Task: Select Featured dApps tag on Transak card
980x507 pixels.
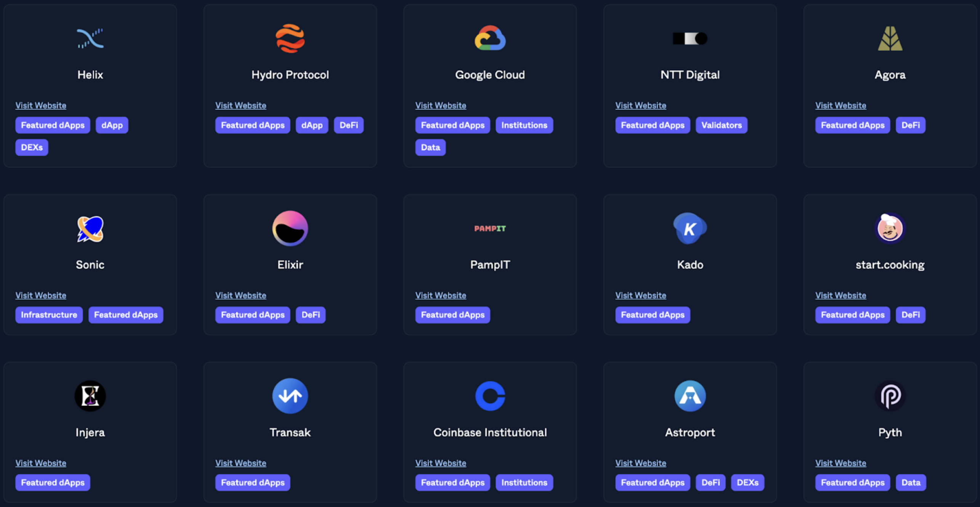Action: tap(253, 483)
